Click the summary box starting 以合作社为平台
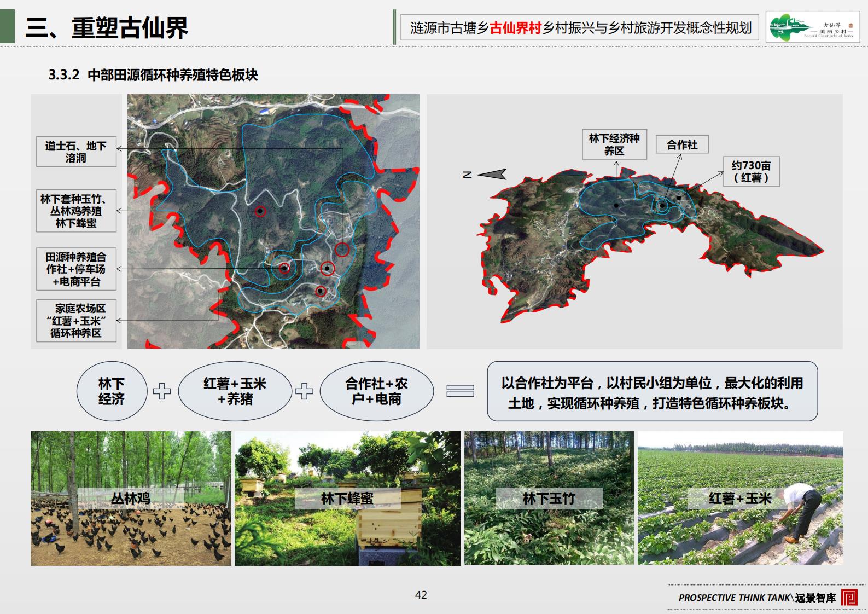This screenshot has width=868, height=614. click(x=653, y=391)
